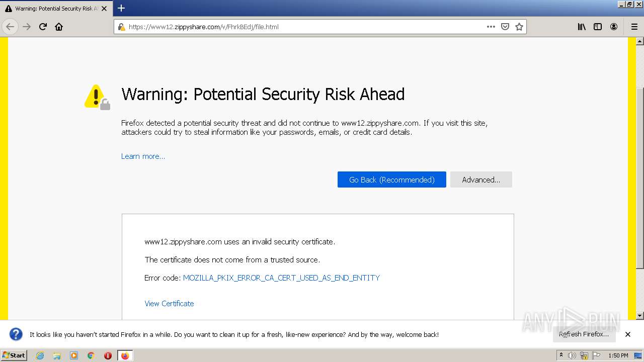
Task: Open the network status tray icon
Action: [584, 355]
